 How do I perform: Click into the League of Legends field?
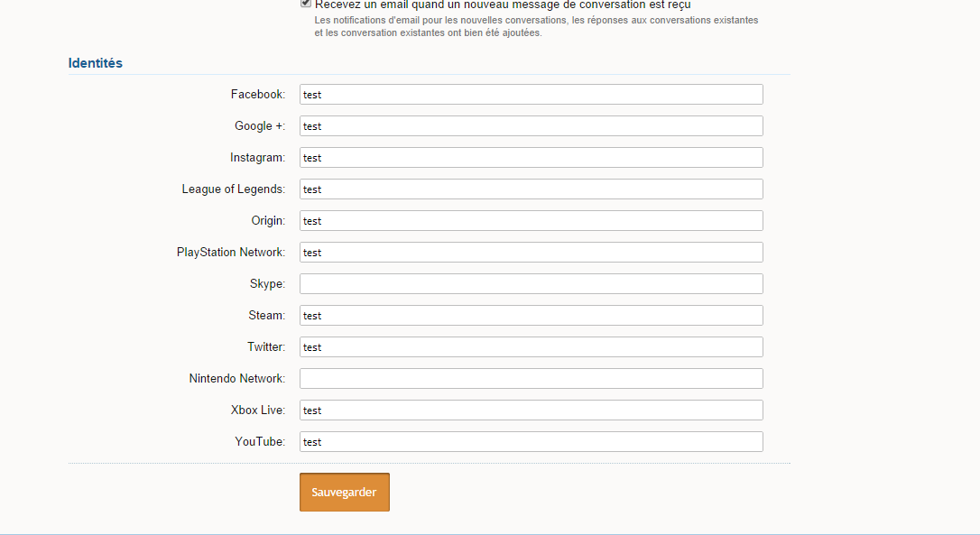[532, 189]
